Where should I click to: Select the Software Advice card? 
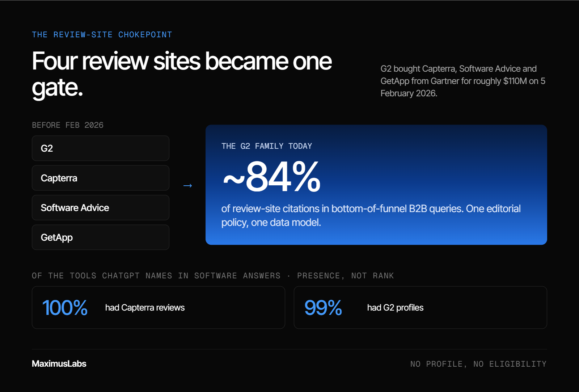coord(101,208)
